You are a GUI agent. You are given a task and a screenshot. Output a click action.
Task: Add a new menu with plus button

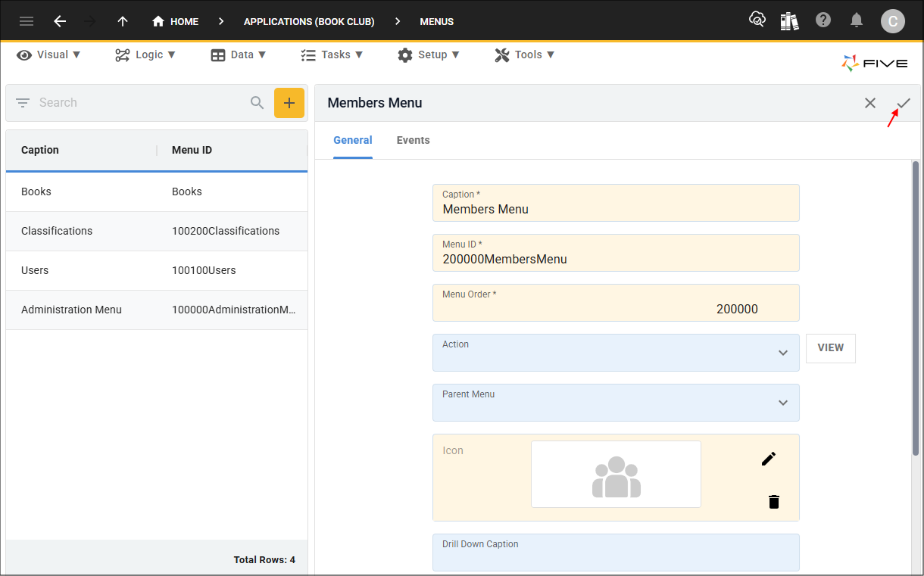[x=289, y=103]
